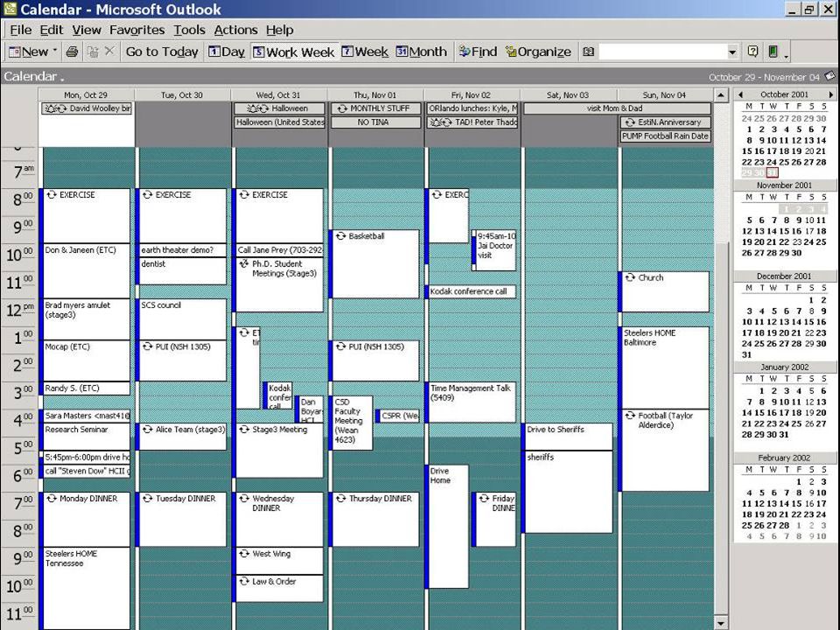Select the West Wing appointment
840x630 pixels.
point(278,560)
